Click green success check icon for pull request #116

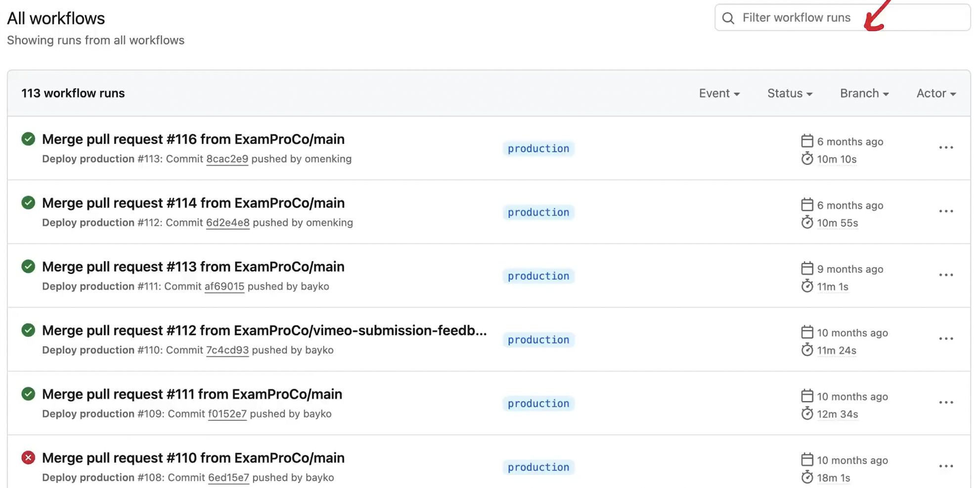[28, 139]
